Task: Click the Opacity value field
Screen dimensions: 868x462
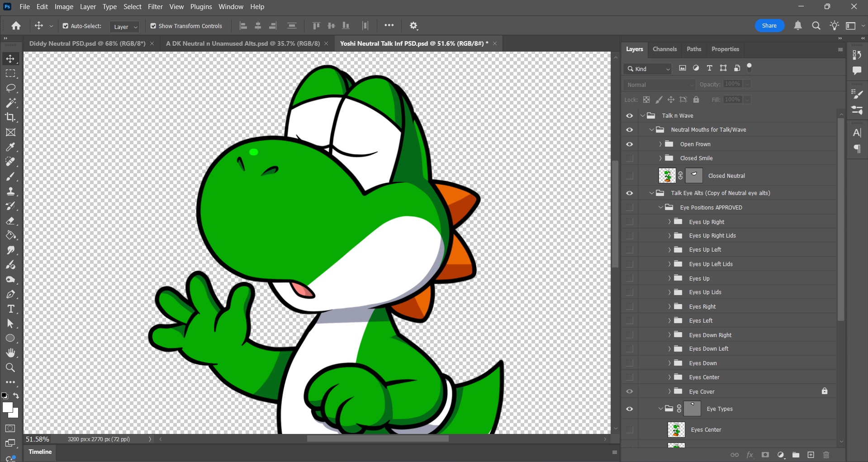Action: click(732, 84)
